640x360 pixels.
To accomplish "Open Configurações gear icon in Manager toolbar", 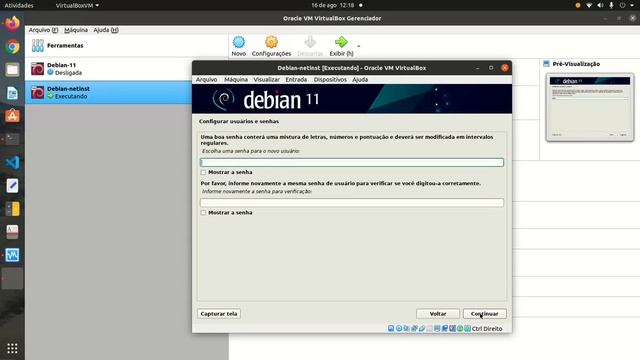I will [x=271, y=42].
